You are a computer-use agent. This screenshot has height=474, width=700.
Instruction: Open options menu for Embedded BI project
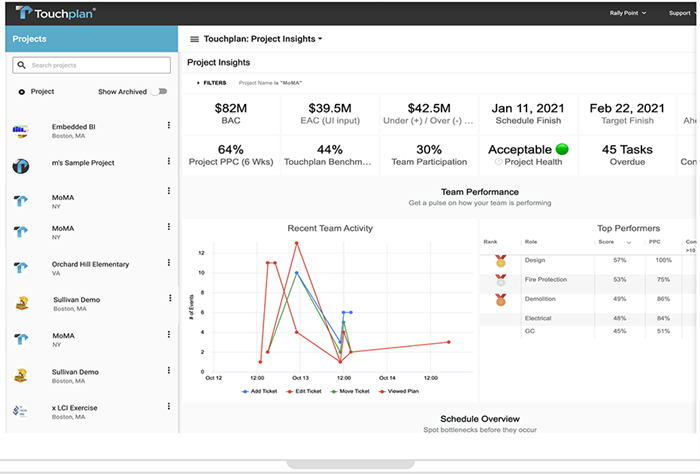(x=168, y=126)
